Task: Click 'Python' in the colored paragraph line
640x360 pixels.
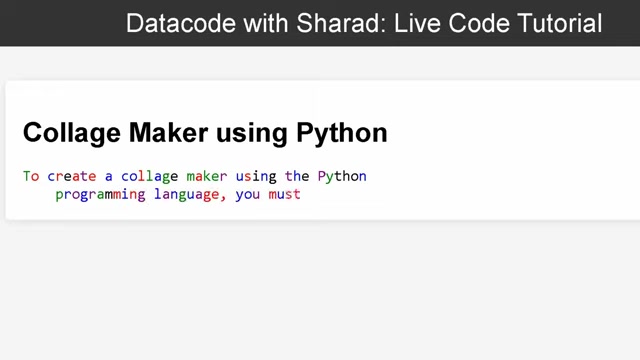Action: click(342, 176)
